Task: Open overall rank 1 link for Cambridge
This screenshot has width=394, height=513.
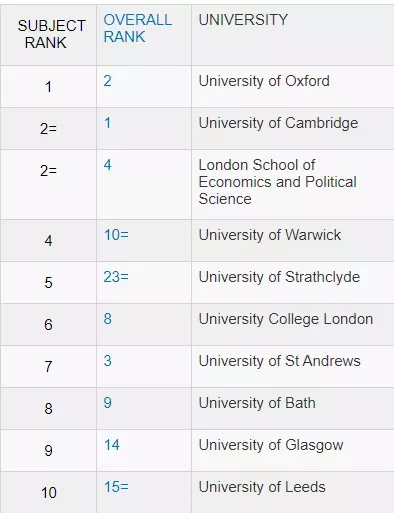Action: (107, 123)
